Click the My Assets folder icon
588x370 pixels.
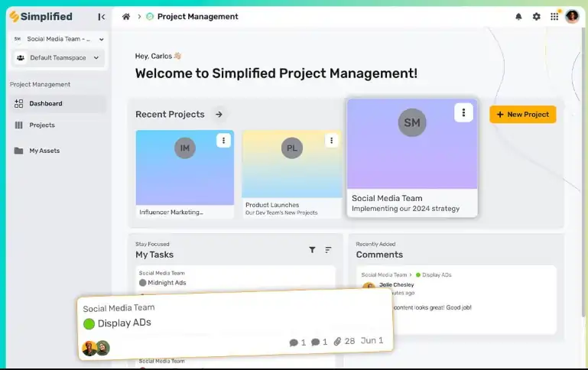coord(19,151)
